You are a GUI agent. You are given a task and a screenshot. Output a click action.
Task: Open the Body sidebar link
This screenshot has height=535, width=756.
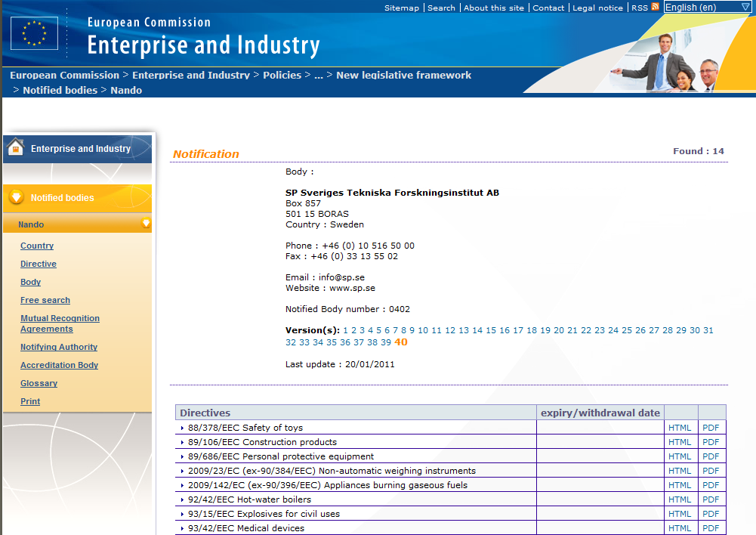(x=30, y=282)
